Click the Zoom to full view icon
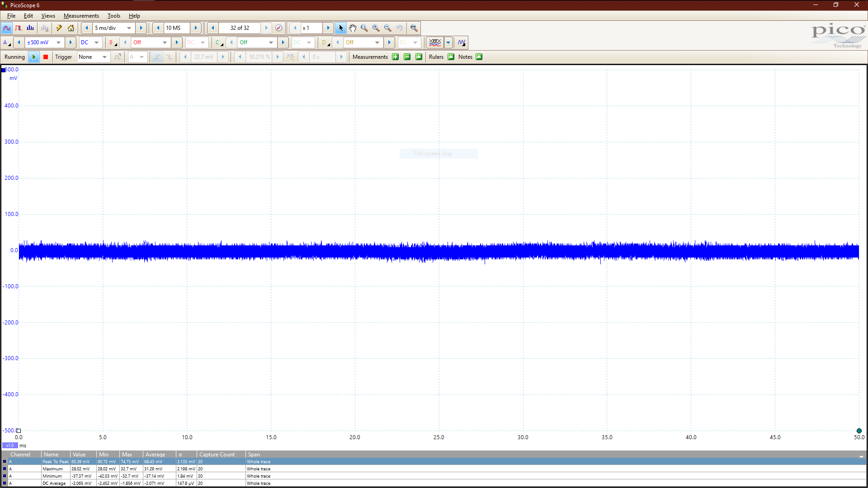The height and width of the screenshot is (488, 868). 414,28
